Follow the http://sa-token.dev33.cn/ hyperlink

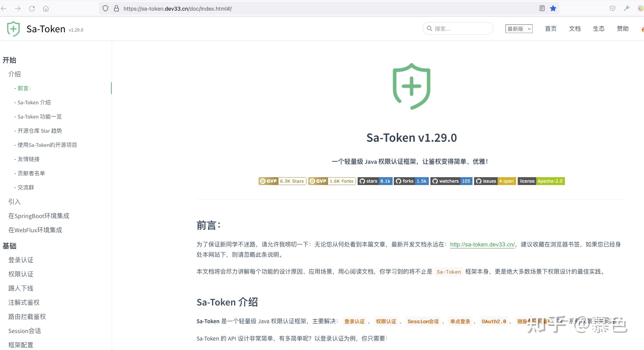[x=483, y=244]
